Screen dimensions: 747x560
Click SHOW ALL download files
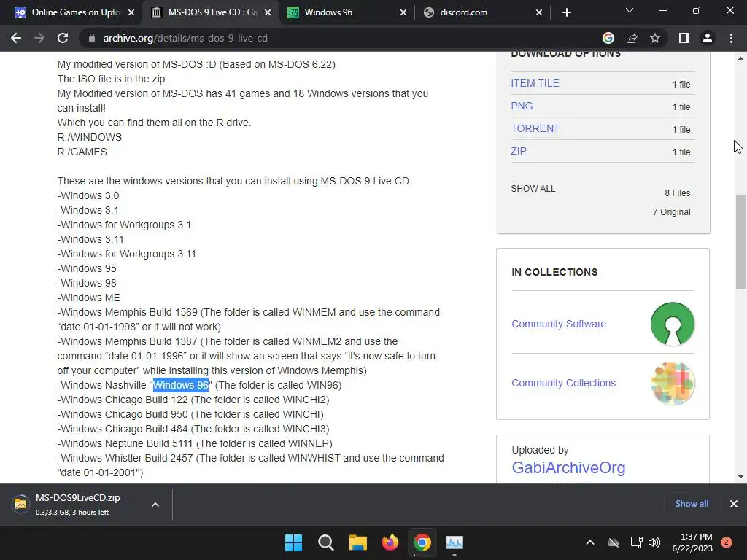click(x=533, y=189)
